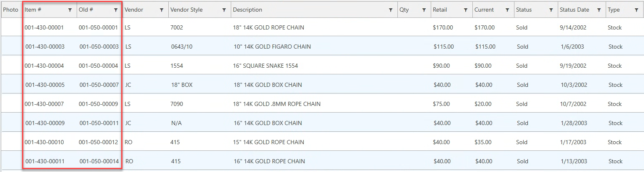Open the Old # column filter icon
Image resolution: width=644 pixels, height=172 pixels.
point(116,10)
